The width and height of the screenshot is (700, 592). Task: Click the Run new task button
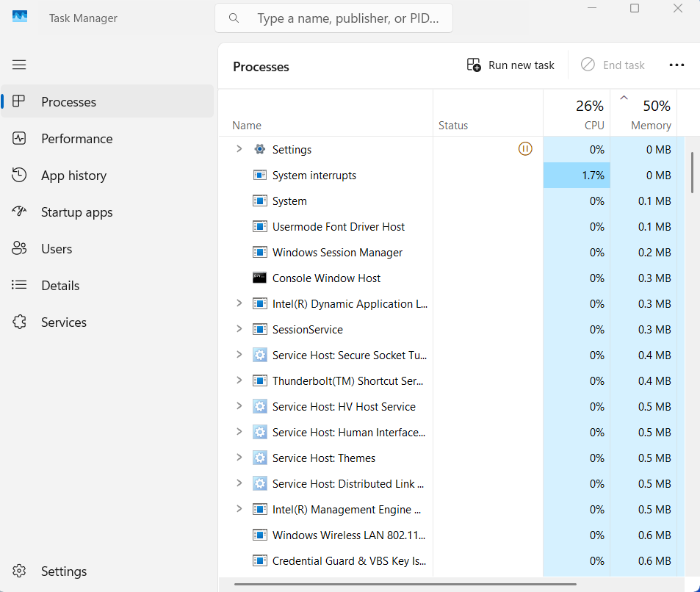(x=511, y=65)
